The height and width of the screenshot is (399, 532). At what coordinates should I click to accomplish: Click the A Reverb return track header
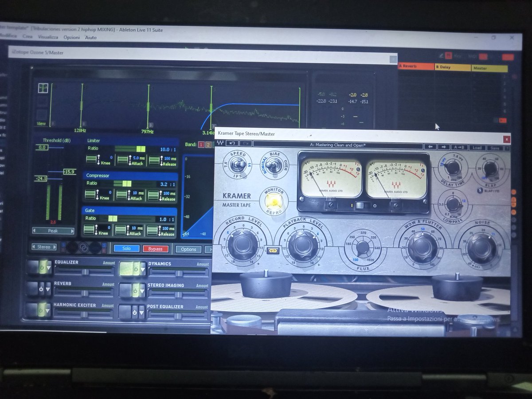point(415,66)
